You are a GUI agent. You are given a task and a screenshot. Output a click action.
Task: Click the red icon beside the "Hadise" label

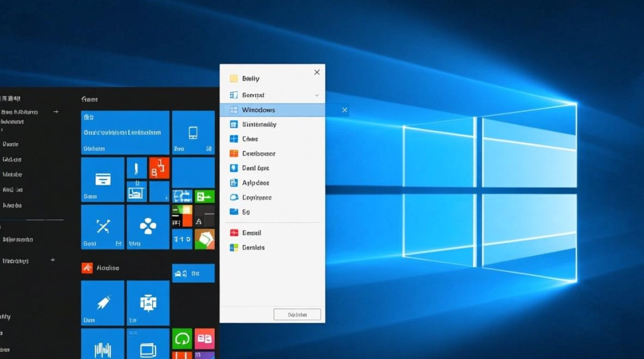(x=88, y=268)
